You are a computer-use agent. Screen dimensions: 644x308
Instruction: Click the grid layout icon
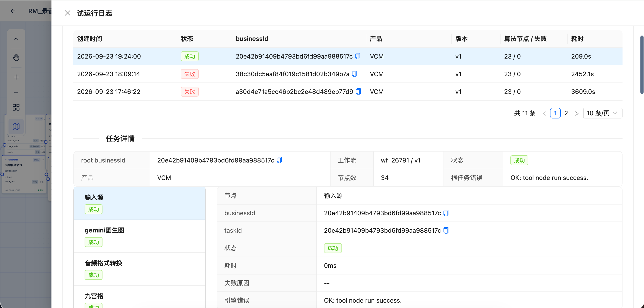click(16, 108)
